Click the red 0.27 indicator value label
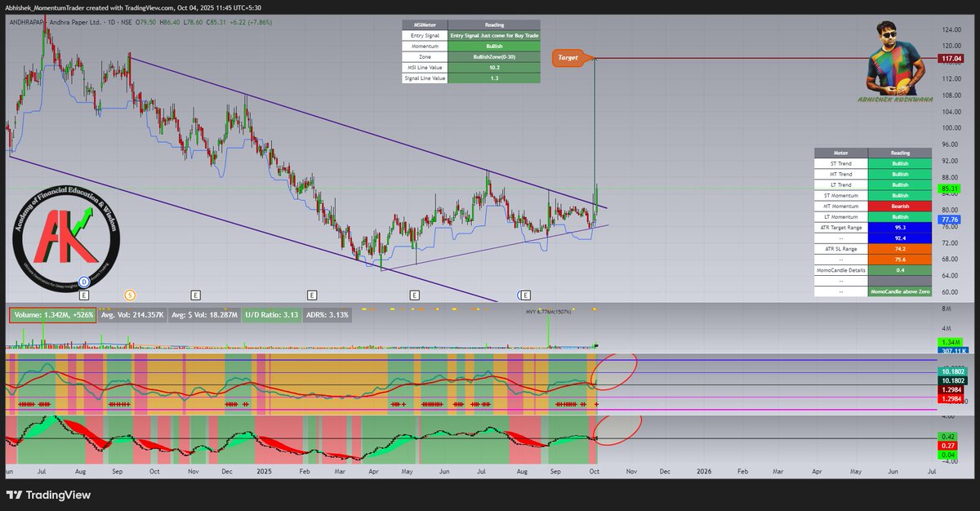This screenshot has height=511, width=980. pos(947,447)
